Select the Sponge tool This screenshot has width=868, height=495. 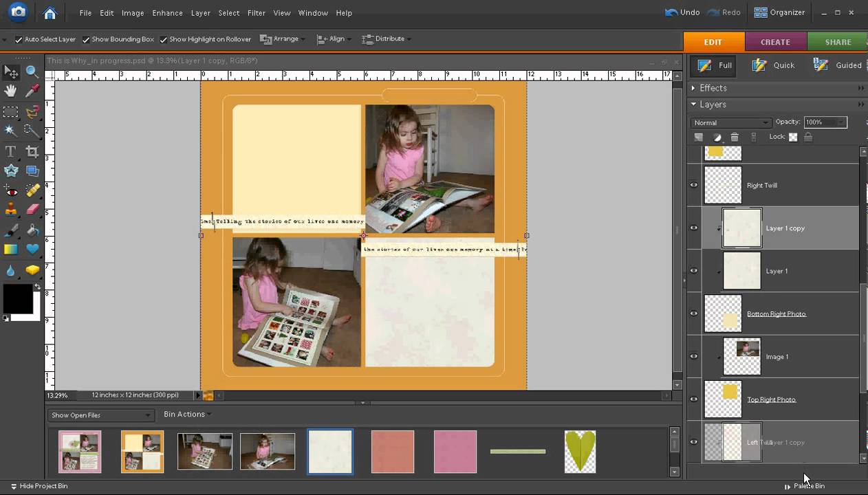[32, 271]
